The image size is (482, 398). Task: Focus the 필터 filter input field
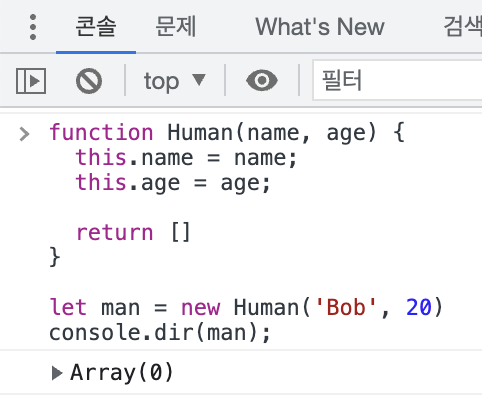(397, 80)
